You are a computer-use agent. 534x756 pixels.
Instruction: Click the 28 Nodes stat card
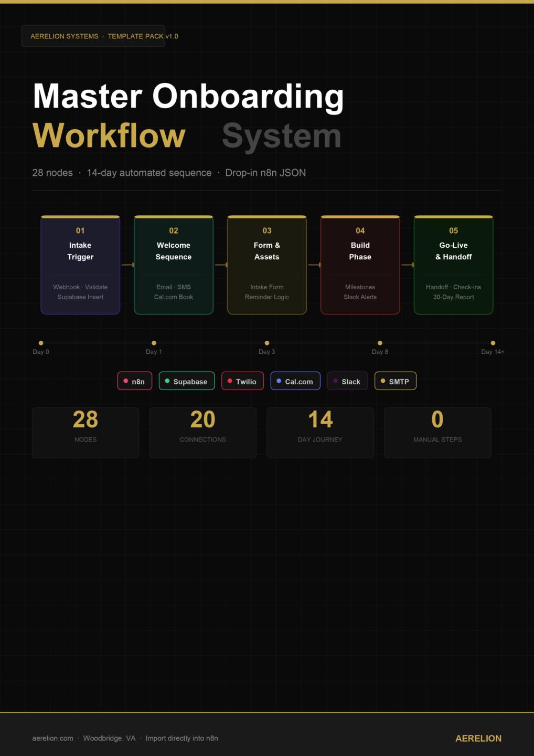86,433
